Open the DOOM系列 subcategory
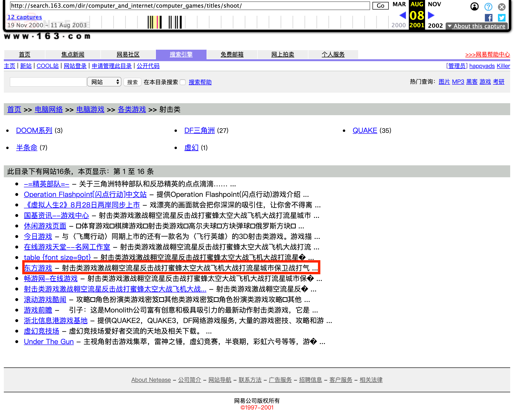514x420 pixels. coord(34,130)
